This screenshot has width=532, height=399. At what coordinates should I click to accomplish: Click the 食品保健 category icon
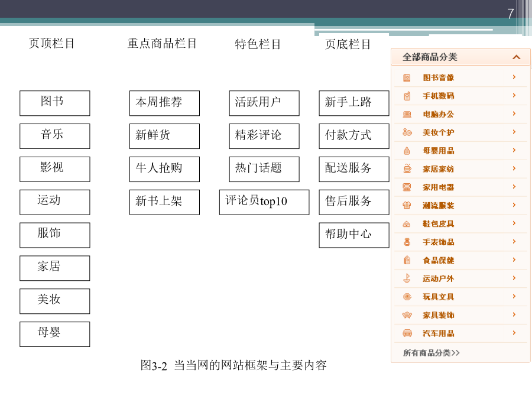(407, 260)
